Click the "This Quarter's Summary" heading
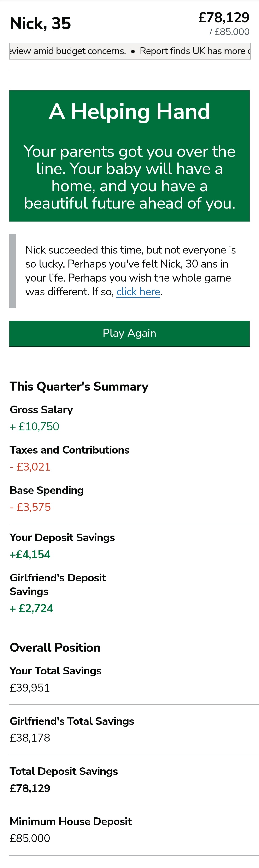259x868 pixels. pos(79,387)
